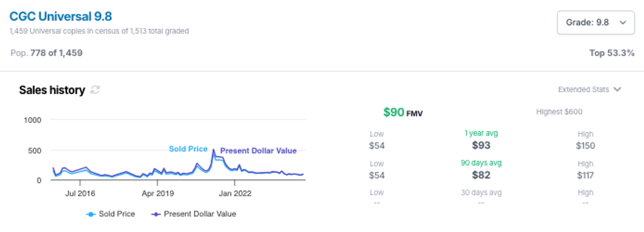644x232 pixels.
Task: Click the 30 days avg label
Action: click(x=481, y=192)
